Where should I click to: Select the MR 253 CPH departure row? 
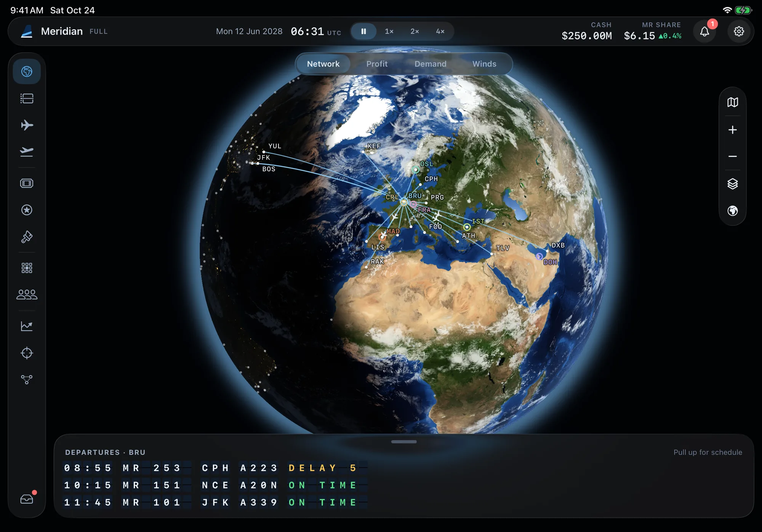(x=215, y=468)
